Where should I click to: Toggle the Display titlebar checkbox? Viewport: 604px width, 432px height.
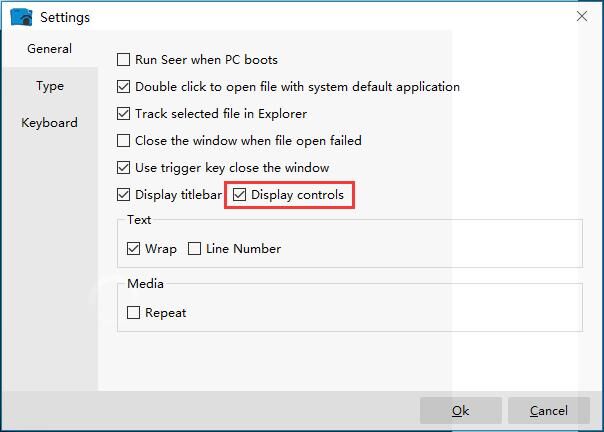pos(124,195)
